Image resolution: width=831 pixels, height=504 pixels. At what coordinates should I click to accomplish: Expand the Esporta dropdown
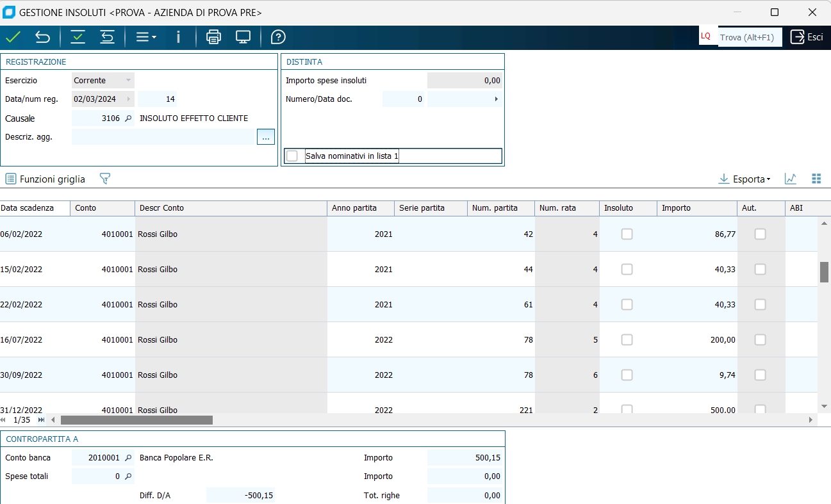(x=745, y=179)
